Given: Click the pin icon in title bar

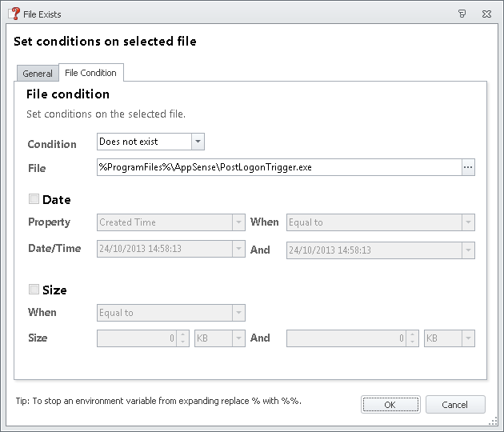Looking at the screenshot, I should pos(462,14).
